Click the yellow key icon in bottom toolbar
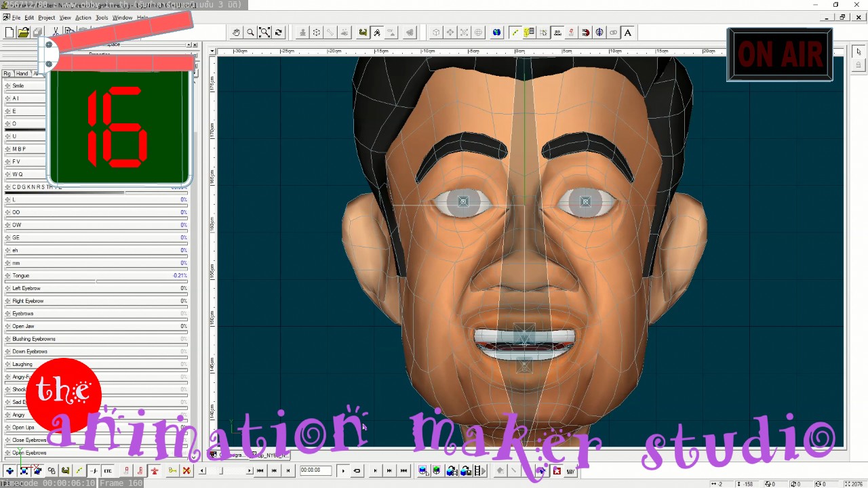Screen dimensions: 868x488 (x=172, y=470)
